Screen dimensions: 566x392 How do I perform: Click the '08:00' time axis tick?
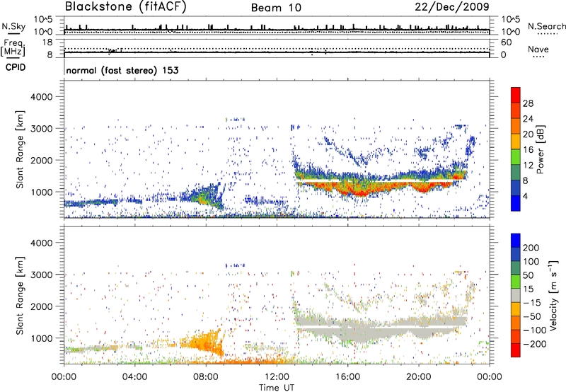pos(206,377)
